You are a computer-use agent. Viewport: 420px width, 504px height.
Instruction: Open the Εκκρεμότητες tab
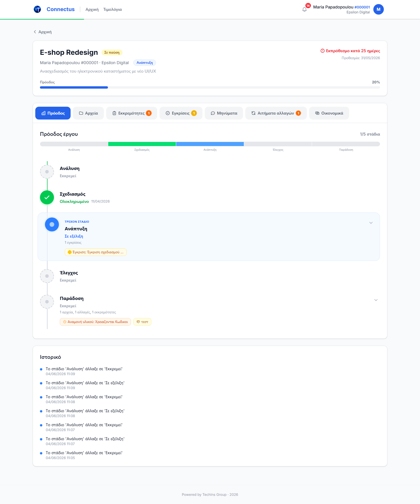[132, 113]
